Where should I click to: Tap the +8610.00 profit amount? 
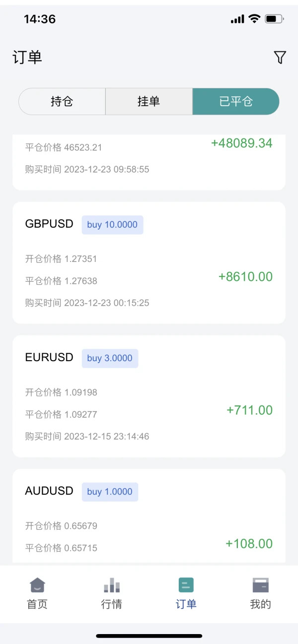click(245, 277)
